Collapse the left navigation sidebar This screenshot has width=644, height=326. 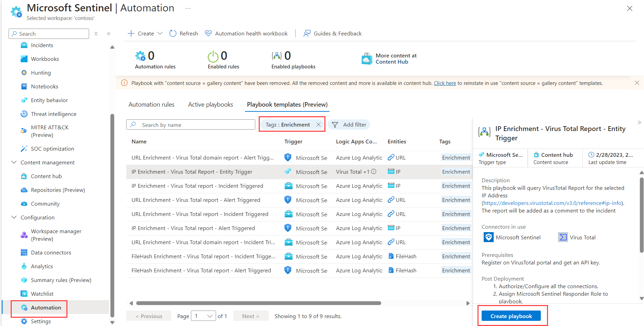(109, 33)
